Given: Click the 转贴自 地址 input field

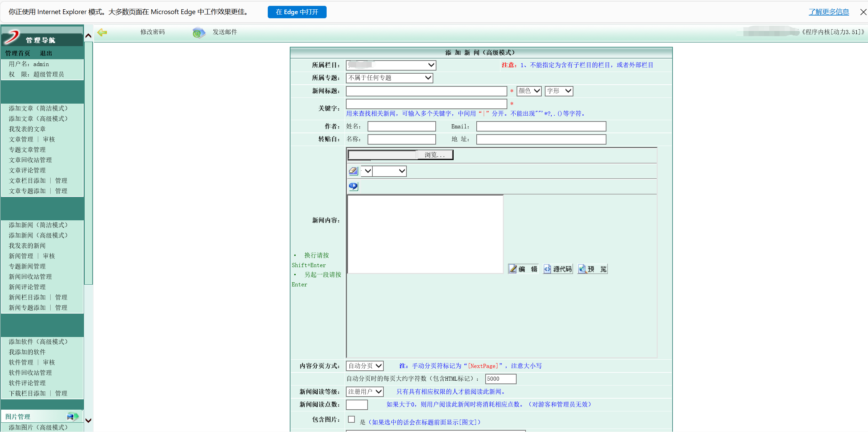Looking at the screenshot, I should (541, 139).
